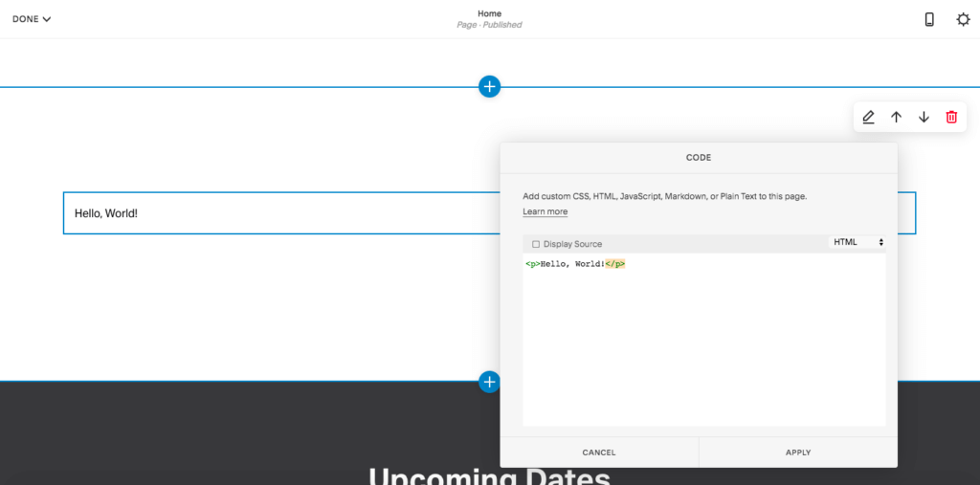Open the HTML language dropdown
980x485 pixels.
click(857, 243)
